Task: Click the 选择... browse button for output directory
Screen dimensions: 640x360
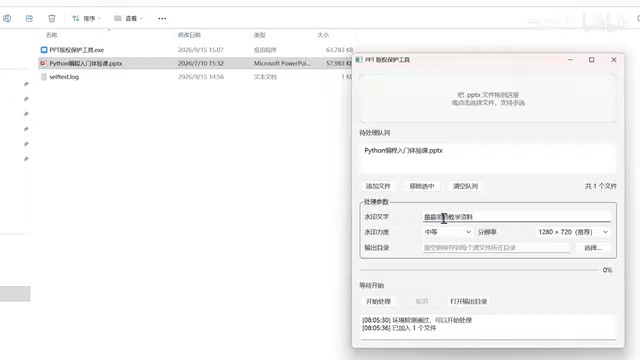Action: pyautogui.click(x=593, y=248)
